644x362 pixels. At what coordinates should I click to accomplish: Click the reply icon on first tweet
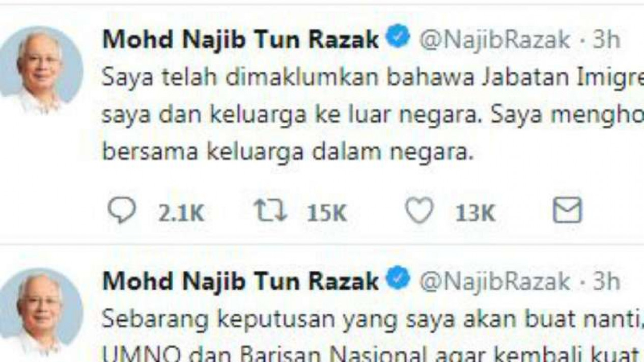coord(122,210)
